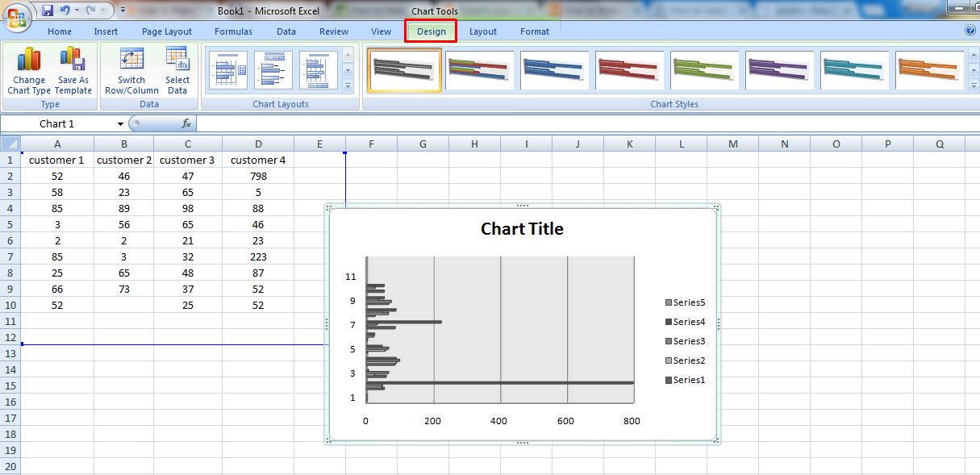Select Series2 legend entry
The image size is (980, 475).
click(x=686, y=360)
